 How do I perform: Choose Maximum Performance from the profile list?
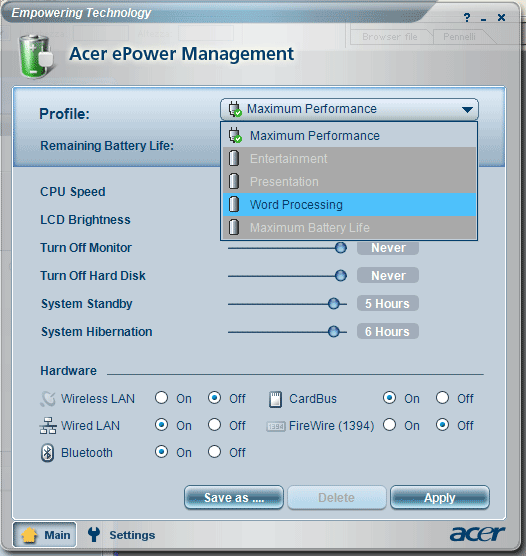pyautogui.click(x=349, y=135)
